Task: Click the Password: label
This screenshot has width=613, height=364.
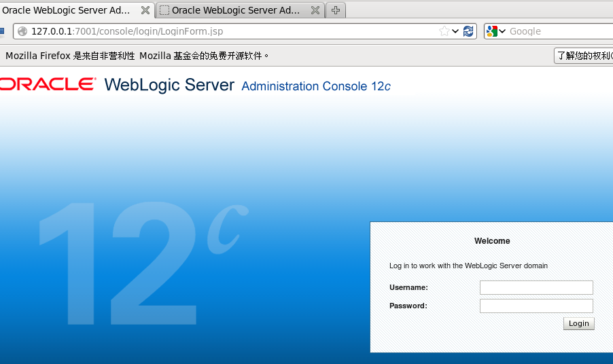Action: [x=408, y=306]
